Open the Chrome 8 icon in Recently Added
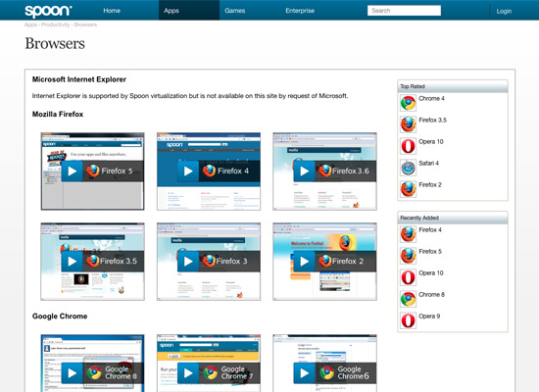Viewport: 539px width, 392px height. coord(408,299)
